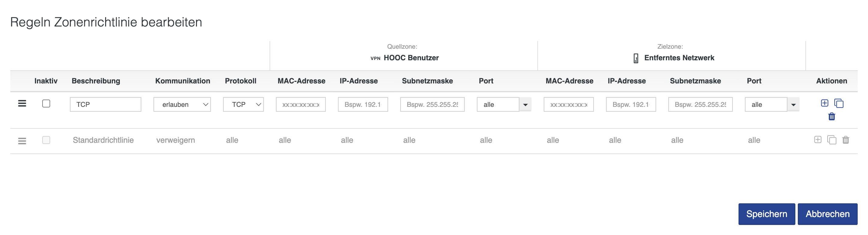Click the copy icon in Standardrichtlinie row
The image size is (868, 235).
tap(832, 140)
